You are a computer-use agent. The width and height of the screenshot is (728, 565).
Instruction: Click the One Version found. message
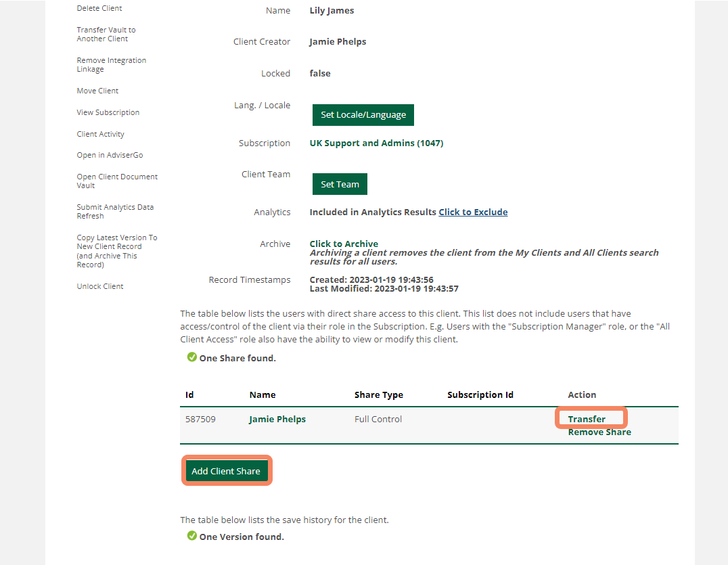pyautogui.click(x=242, y=537)
